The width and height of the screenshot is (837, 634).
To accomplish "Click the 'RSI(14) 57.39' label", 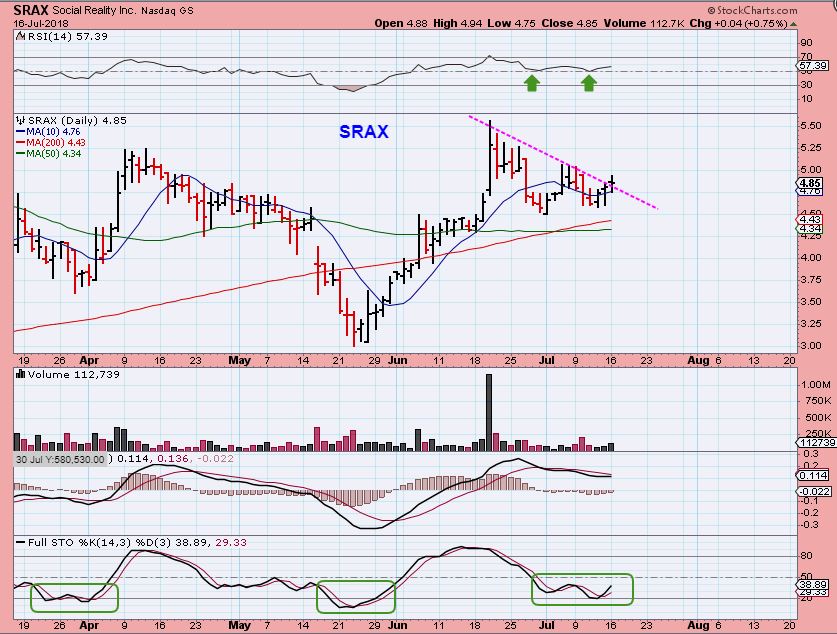I will click(67, 36).
